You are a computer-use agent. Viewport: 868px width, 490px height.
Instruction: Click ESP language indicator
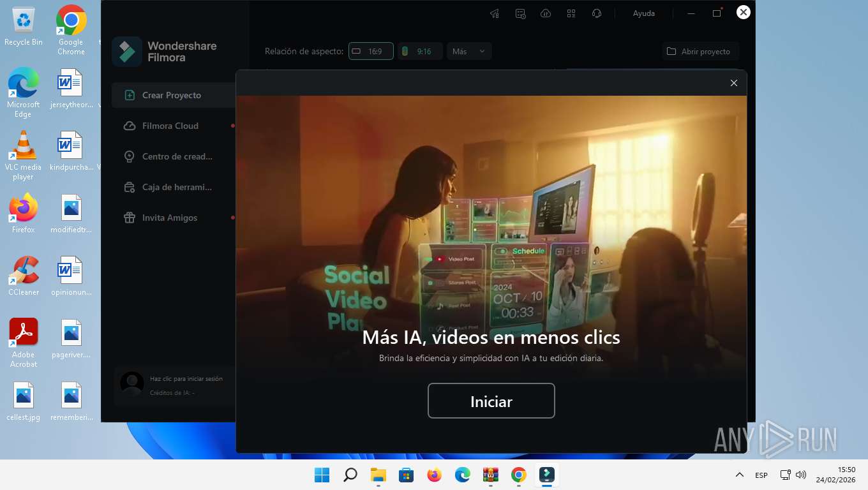(761, 475)
